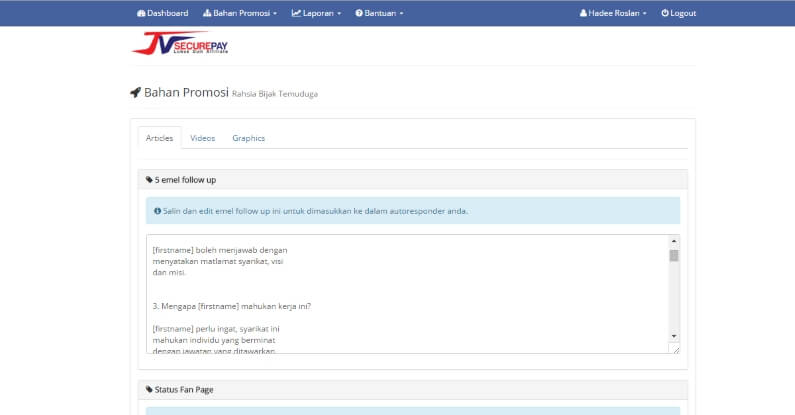Viewport: 795px width, 415px height.
Task: Switch to the Graphics tab
Action: [x=248, y=138]
